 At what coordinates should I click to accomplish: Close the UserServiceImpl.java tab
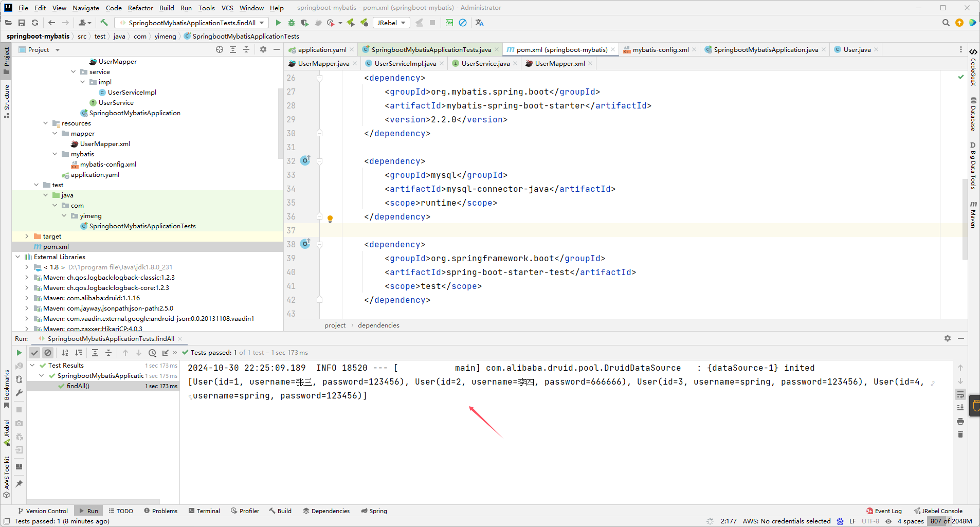pyautogui.click(x=442, y=64)
